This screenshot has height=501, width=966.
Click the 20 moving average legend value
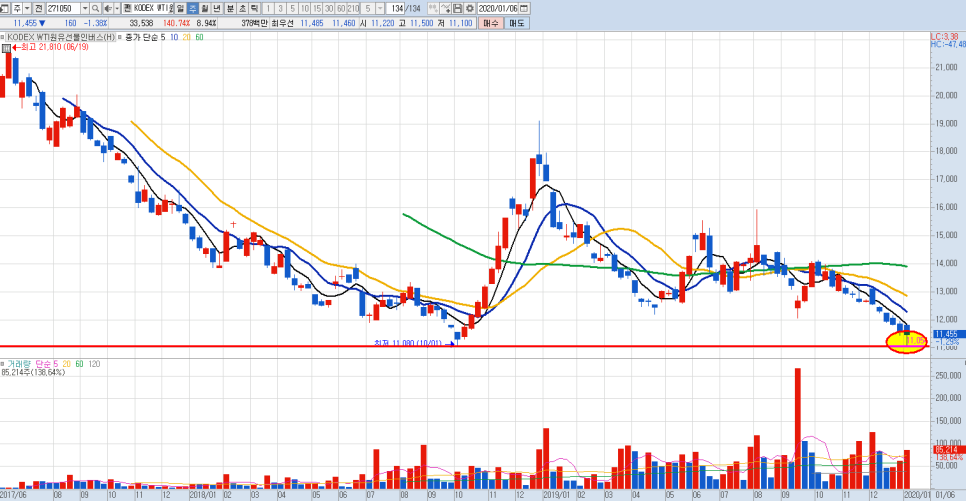point(187,37)
